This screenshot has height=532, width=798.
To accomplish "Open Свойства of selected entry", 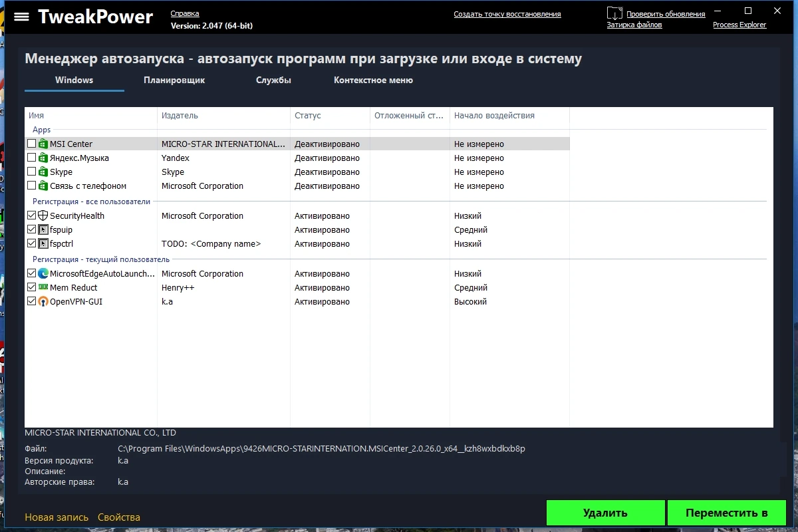I will pos(119,517).
